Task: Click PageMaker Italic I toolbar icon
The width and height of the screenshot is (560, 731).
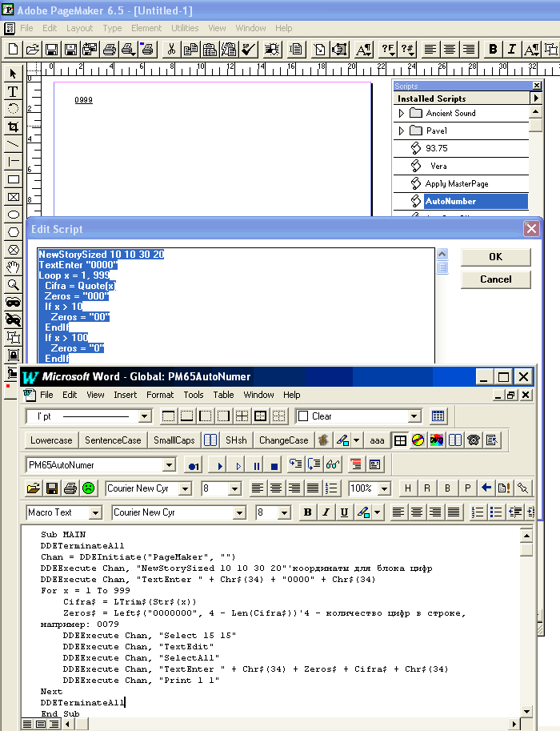Action: [x=512, y=49]
